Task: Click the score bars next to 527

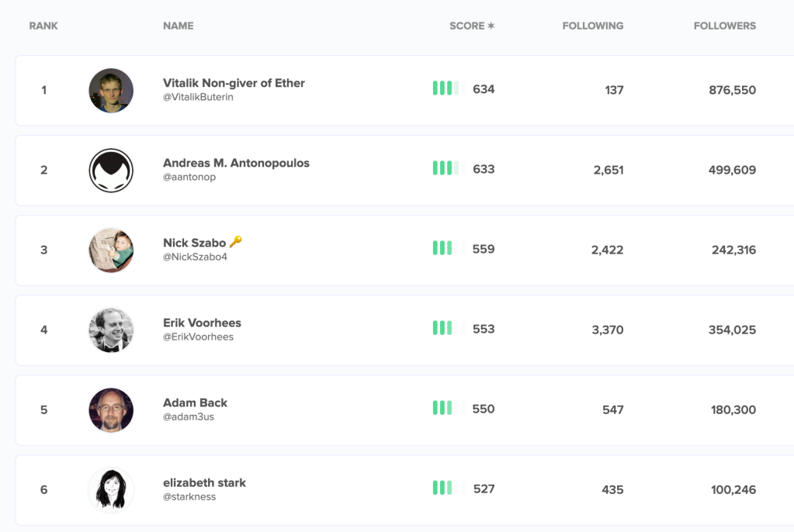Action: [x=446, y=488]
